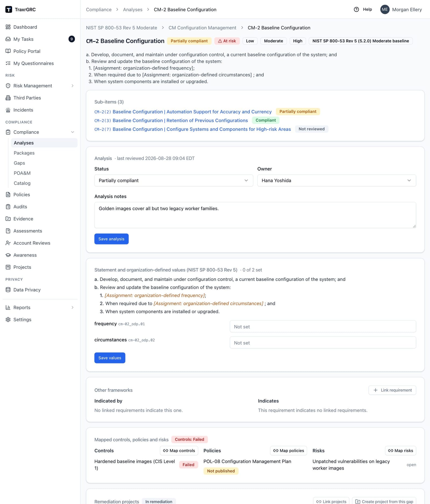Open CM-2(2) Automation Support sub-item link
This screenshot has width=430, height=504.
pyautogui.click(x=183, y=112)
